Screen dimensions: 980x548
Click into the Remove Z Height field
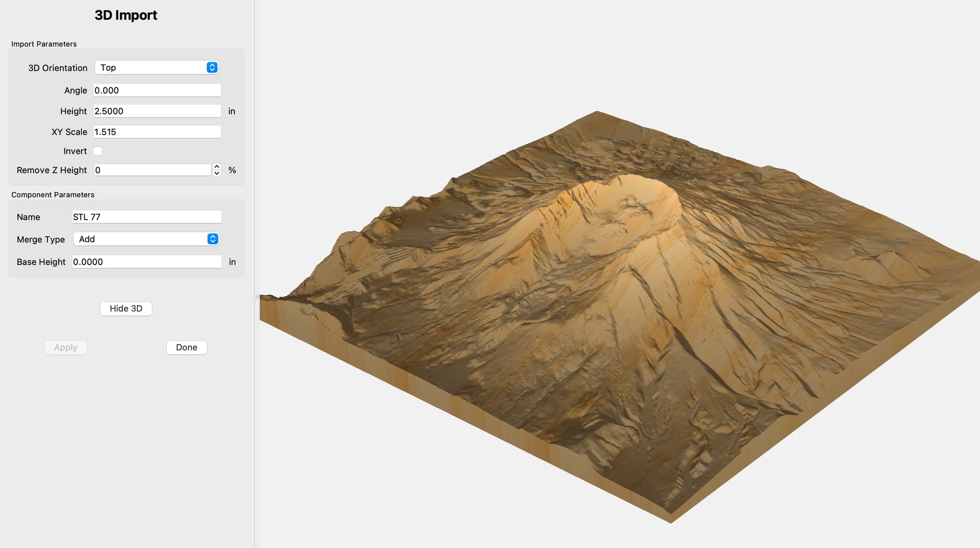click(x=152, y=170)
